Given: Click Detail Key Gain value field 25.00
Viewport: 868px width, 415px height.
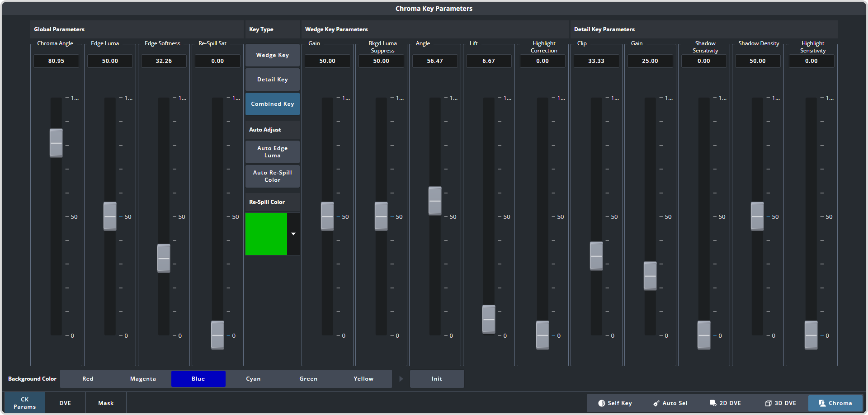Looking at the screenshot, I should [650, 61].
